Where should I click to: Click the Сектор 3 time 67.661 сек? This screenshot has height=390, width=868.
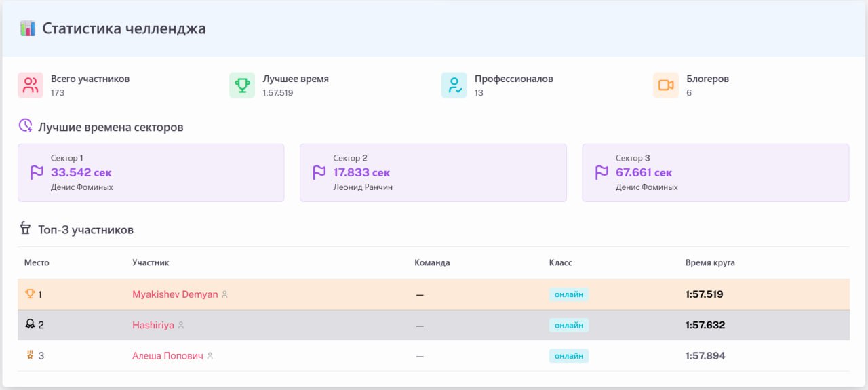(x=644, y=172)
